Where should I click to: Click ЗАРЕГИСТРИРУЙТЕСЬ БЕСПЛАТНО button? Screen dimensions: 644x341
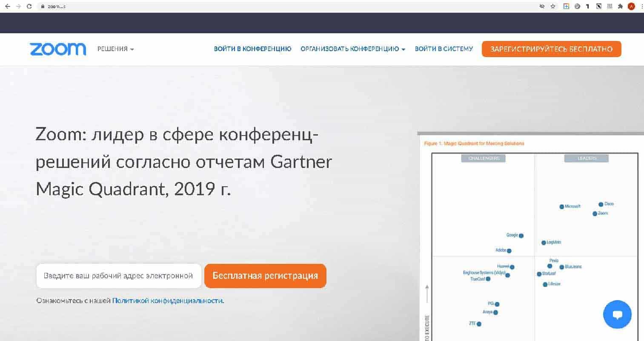coord(552,49)
